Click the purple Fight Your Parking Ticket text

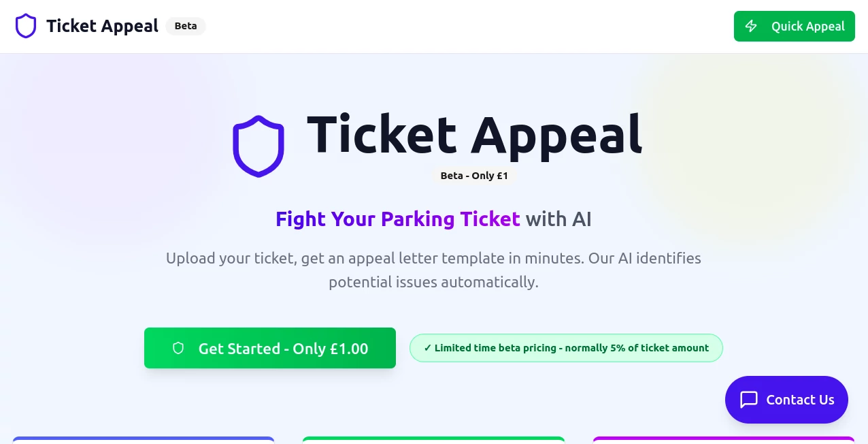(397, 219)
